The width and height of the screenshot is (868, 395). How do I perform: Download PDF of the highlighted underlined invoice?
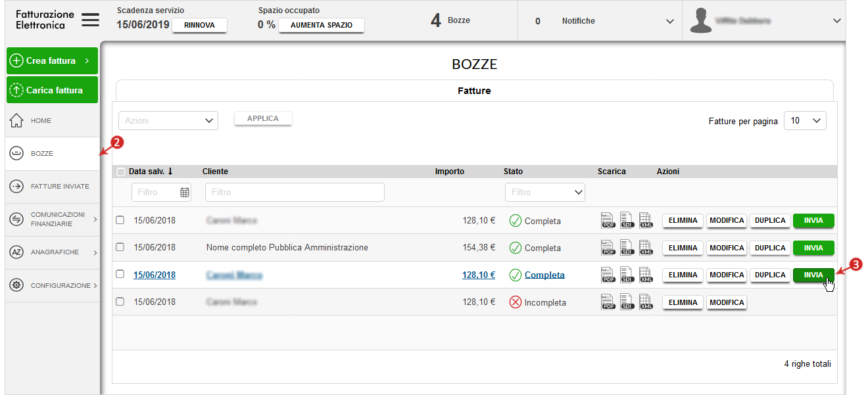pyautogui.click(x=608, y=275)
